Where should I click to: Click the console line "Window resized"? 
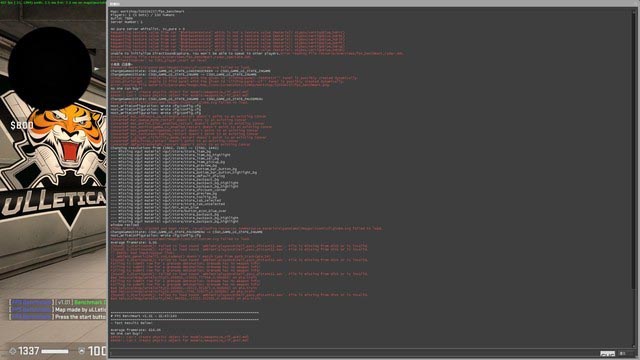[124, 225]
